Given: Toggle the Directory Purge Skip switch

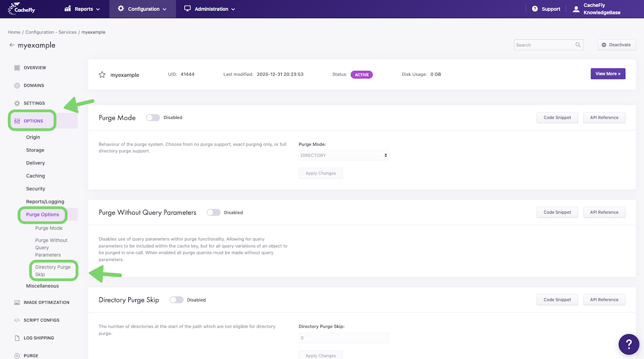Looking at the screenshot, I should pyautogui.click(x=177, y=300).
